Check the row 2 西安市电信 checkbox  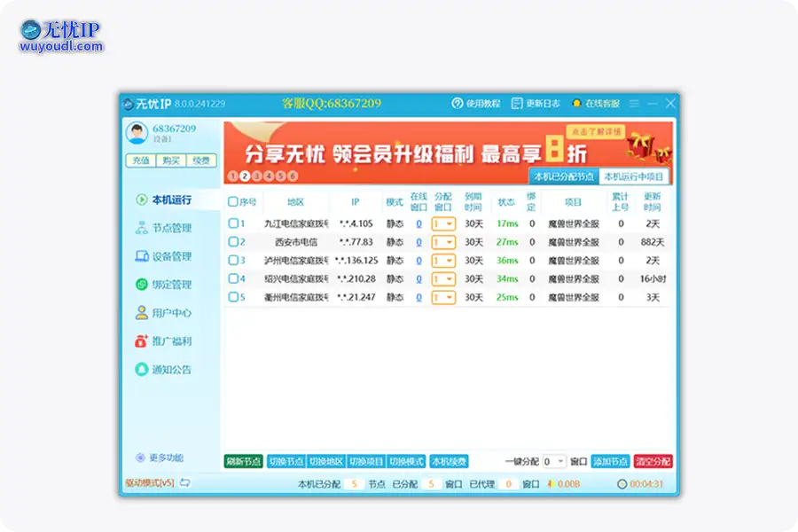coord(232,241)
